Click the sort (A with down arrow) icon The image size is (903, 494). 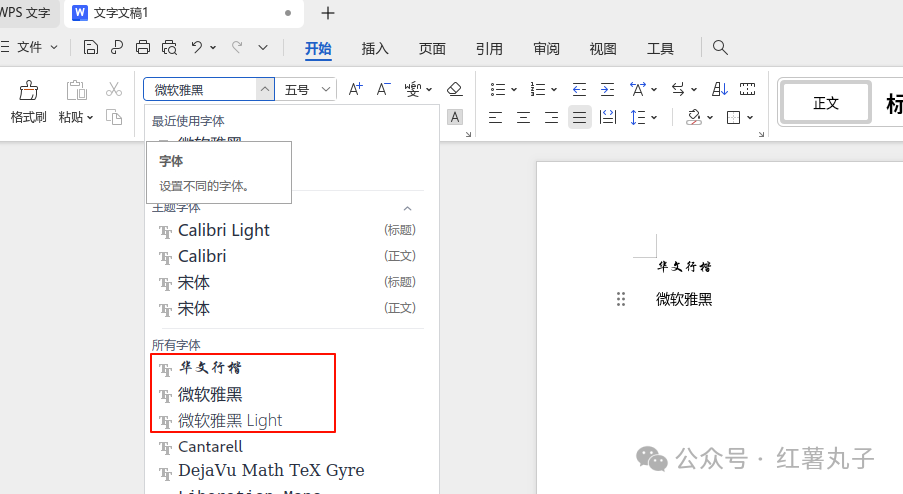[719, 89]
